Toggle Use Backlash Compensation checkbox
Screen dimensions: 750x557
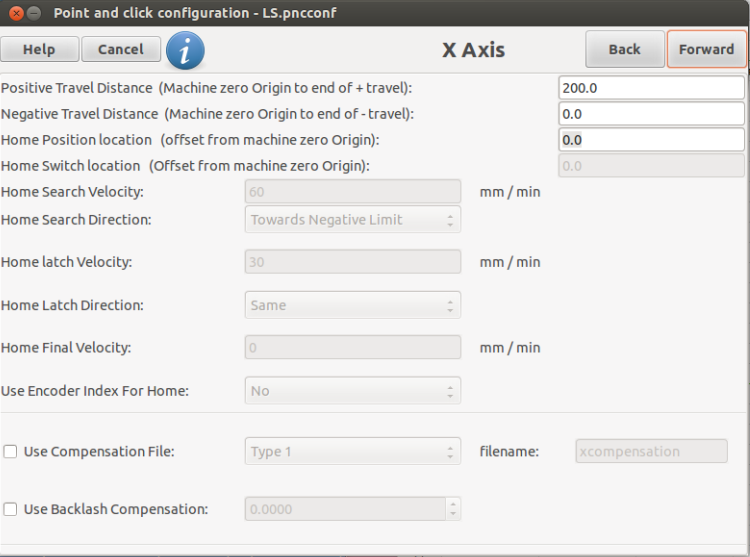(x=10, y=509)
